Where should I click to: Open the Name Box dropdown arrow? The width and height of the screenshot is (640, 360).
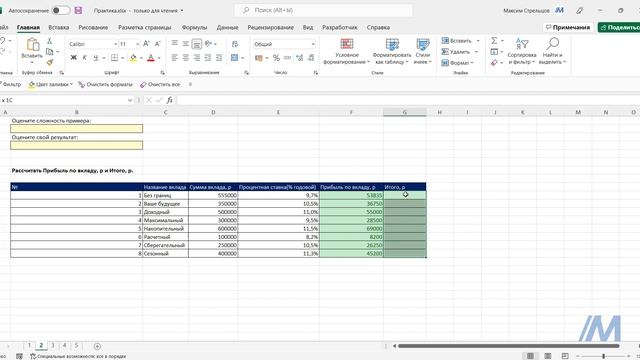tap(130, 100)
